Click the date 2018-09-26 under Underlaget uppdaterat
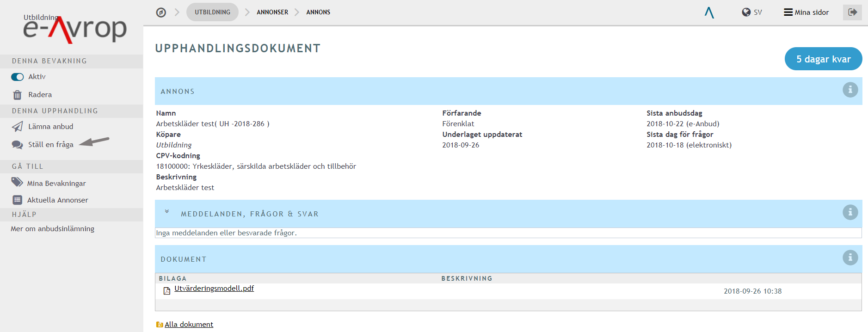Image resolution: width=868 pixels, height=332 pixels. tap(461, 145)
